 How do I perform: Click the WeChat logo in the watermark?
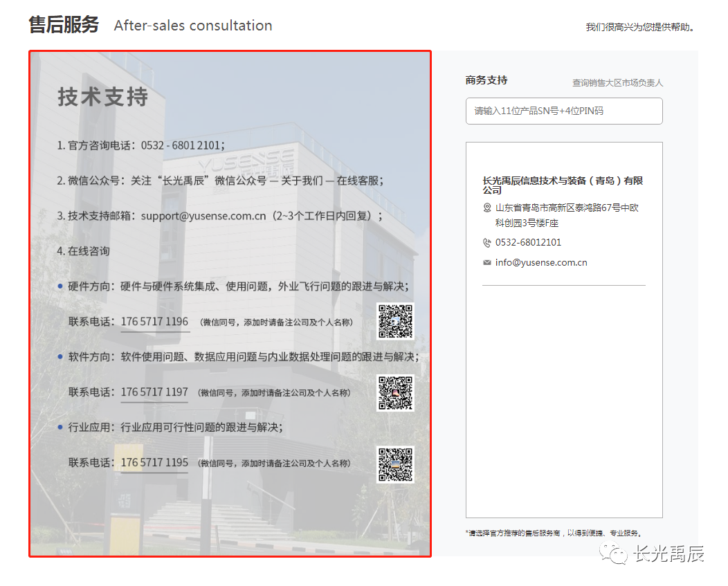tap(612, 553)
